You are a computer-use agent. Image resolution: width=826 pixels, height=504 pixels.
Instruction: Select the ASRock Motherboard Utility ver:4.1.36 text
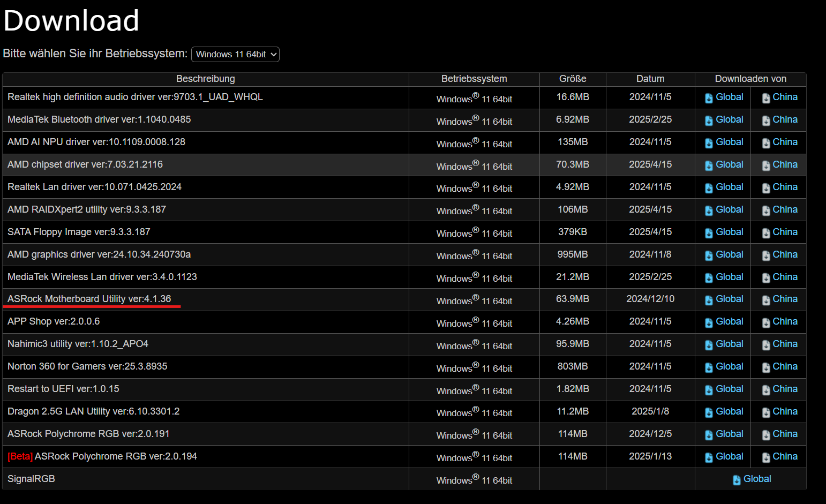click(89, 299)
